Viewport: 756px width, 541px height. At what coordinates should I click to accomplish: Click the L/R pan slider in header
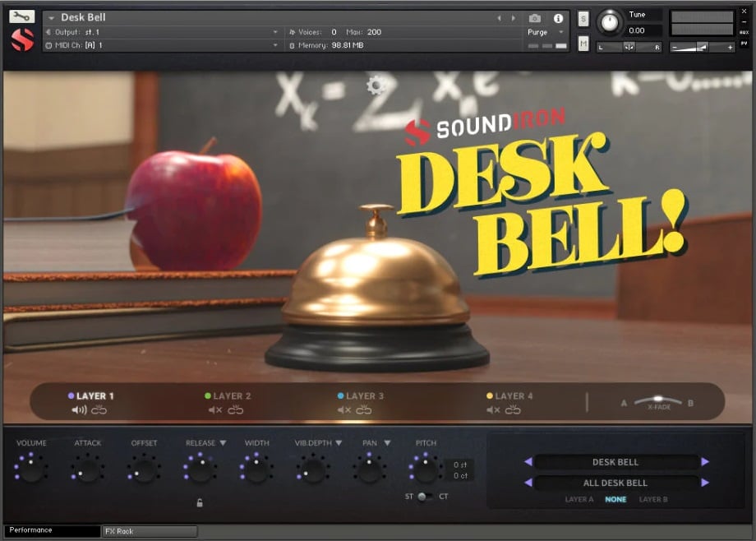629,48
